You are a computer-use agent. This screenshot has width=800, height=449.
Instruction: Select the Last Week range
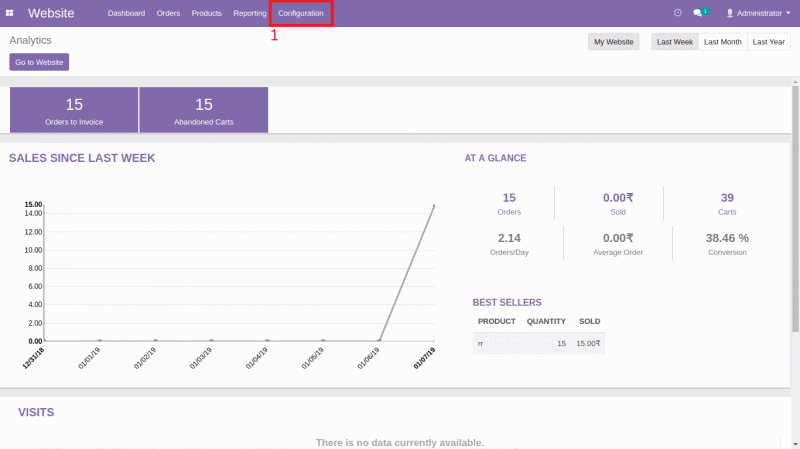tap(674, 42)
